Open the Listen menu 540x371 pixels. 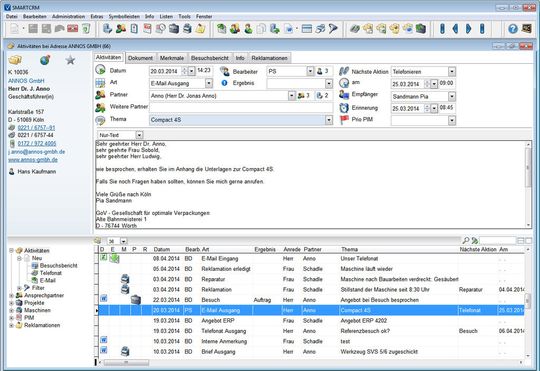coord(166,16)
